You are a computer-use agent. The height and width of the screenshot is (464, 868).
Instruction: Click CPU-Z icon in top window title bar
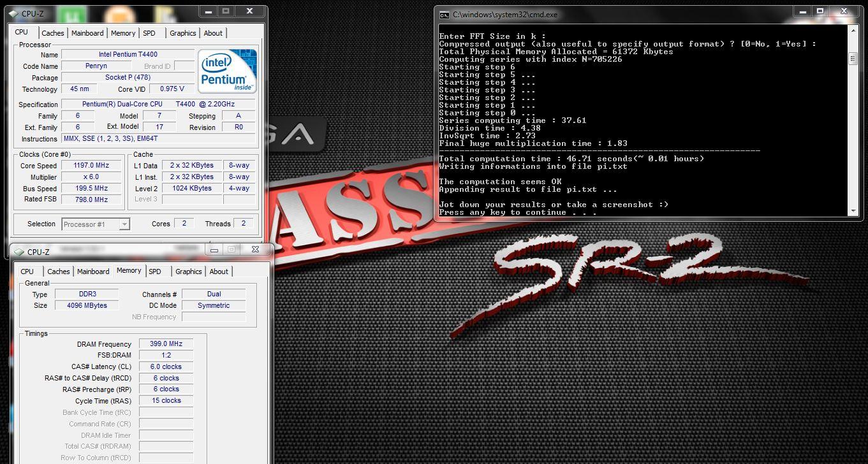(x=13, y=13)
